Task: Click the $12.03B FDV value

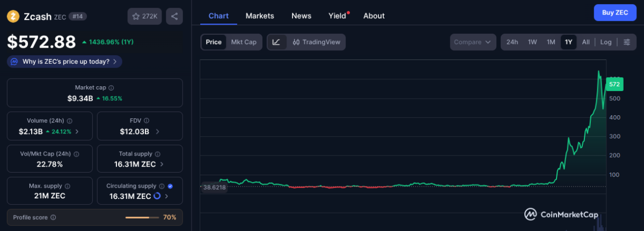Action: [x=135, y=131]
